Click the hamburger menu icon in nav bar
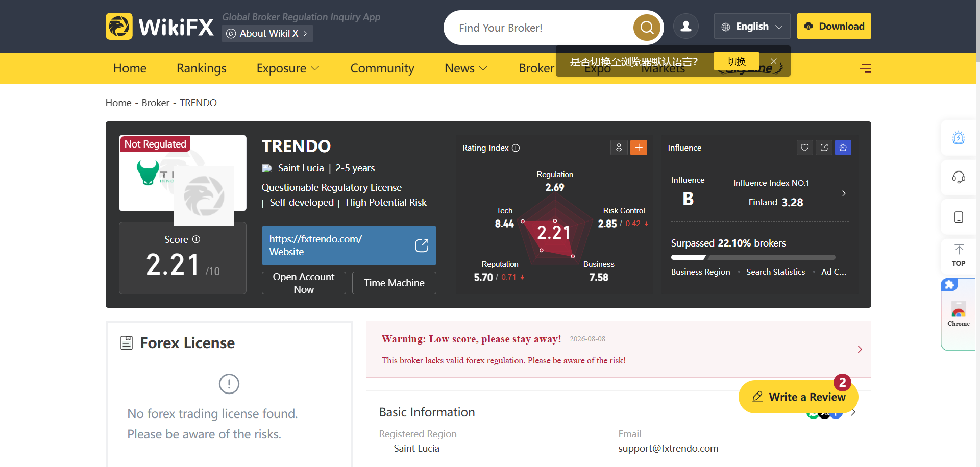This screenshot has height=467, width=980. click(x=866, y=68)
